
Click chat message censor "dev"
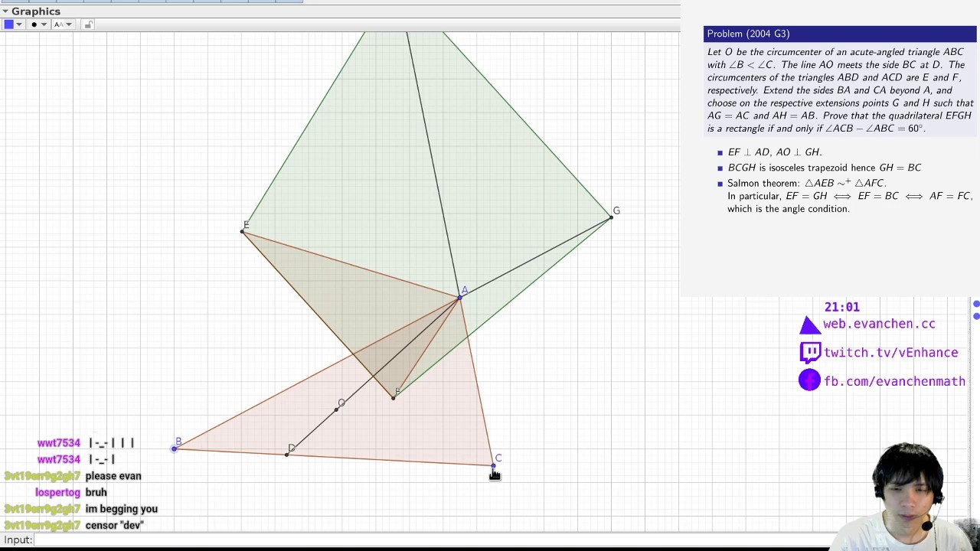pyautogui.click(x=115, y=526)
